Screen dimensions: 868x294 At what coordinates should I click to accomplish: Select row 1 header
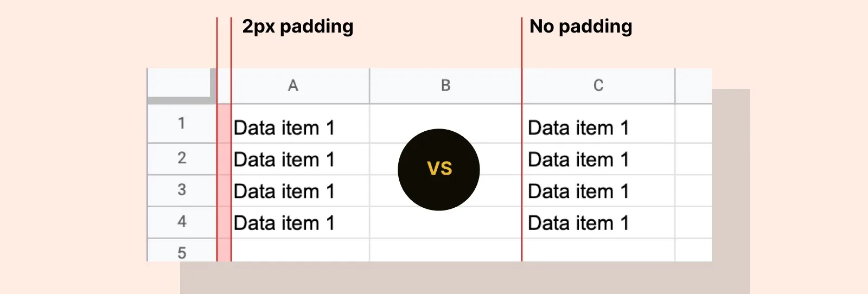click(182, 124)
